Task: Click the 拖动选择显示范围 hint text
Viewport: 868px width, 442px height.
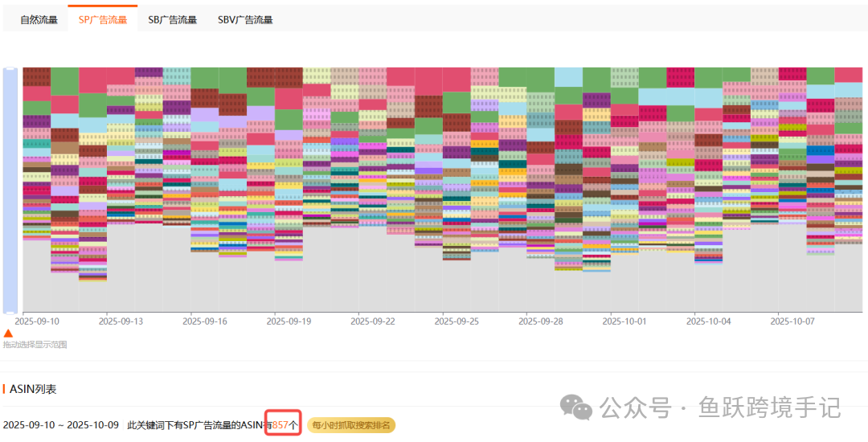Action: [35, 345]
